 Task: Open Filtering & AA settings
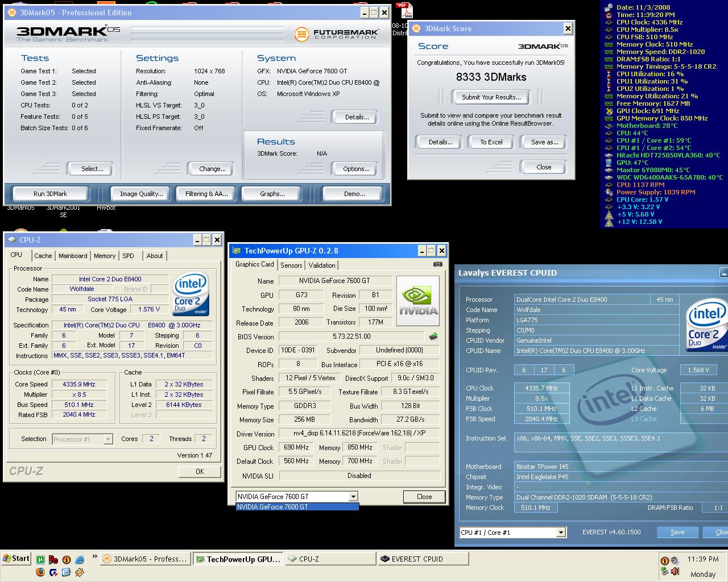point(206,194)
